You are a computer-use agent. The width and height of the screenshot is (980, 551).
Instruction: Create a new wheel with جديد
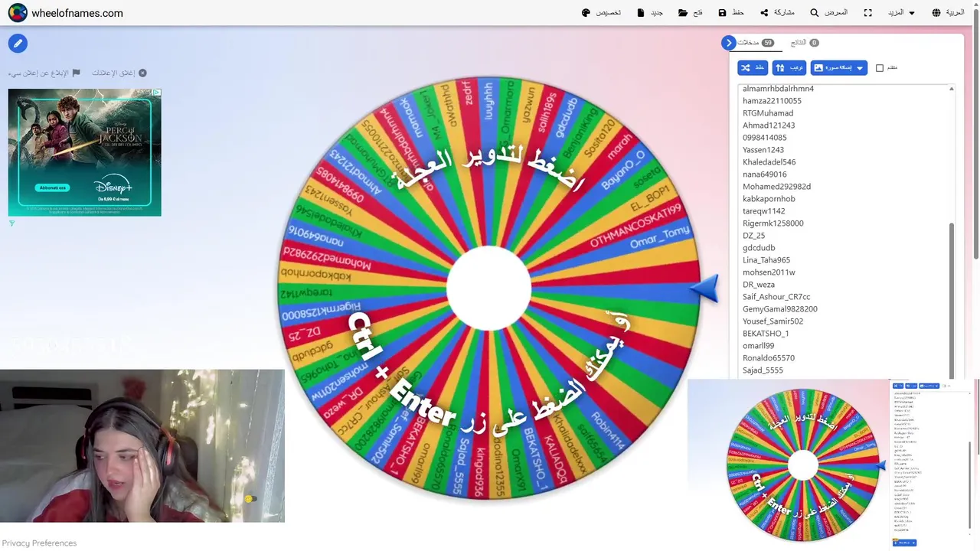[650, 13]
